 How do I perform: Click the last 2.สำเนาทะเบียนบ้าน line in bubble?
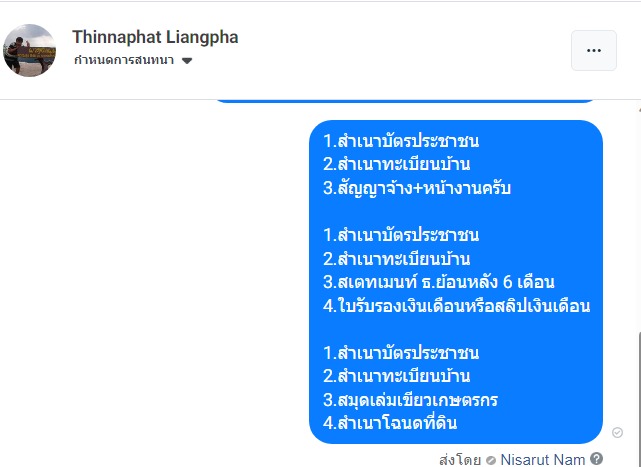[397, 376]
